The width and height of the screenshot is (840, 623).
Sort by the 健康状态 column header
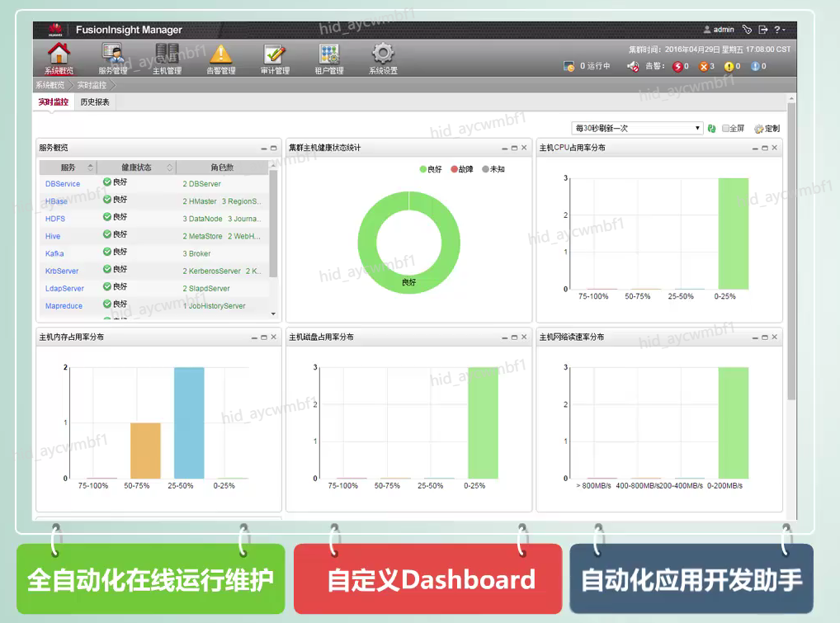click(136, 168)
